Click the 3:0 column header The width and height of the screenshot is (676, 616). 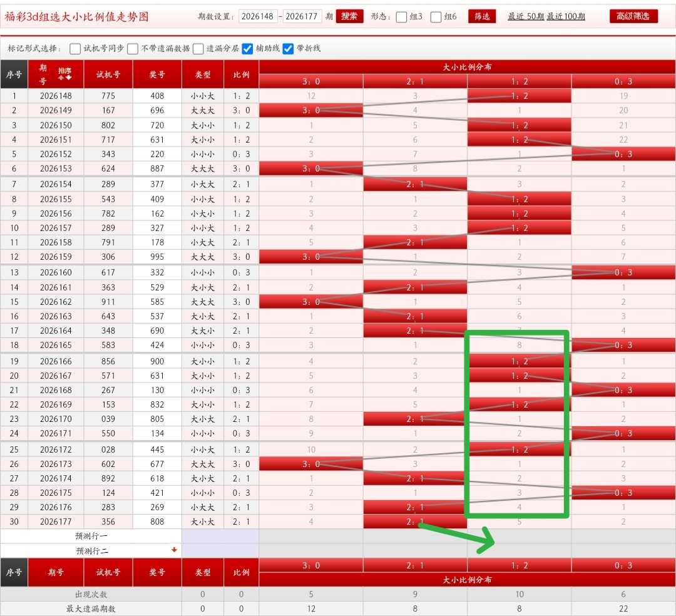[311, 81]
